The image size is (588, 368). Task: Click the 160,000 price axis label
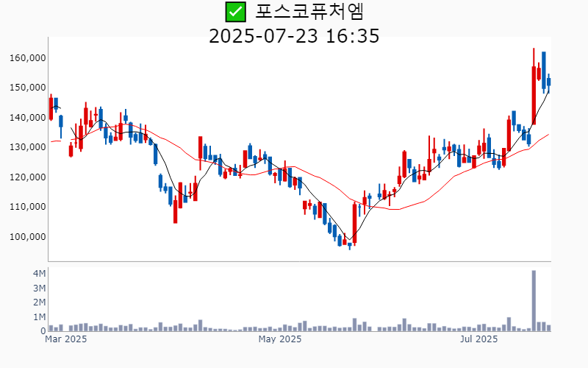28,58
